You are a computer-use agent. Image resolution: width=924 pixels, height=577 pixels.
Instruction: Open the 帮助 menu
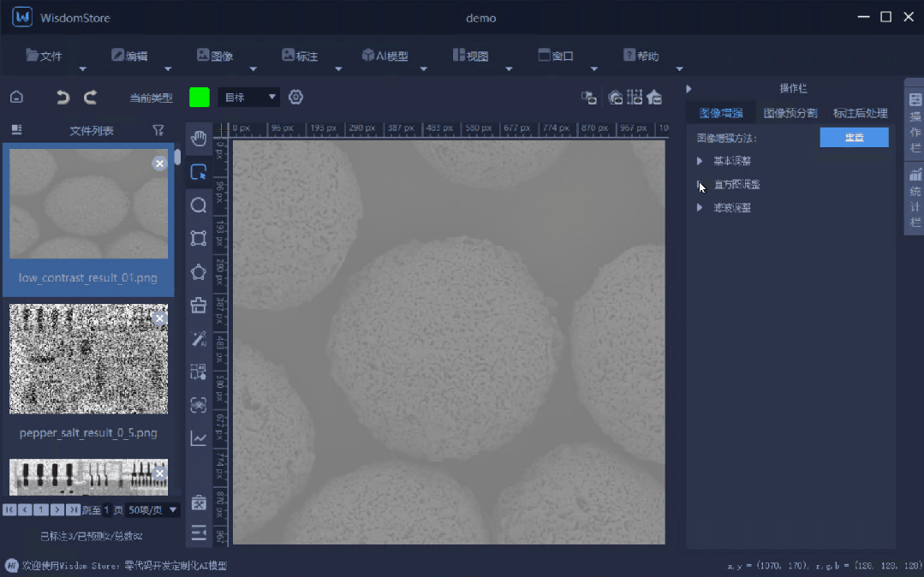[x=641, y=56]
